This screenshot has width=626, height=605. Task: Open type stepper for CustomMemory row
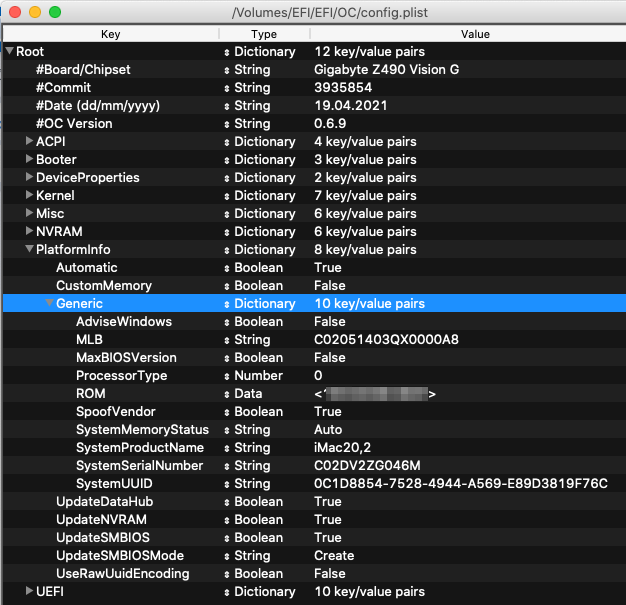[x=227, y=286]
